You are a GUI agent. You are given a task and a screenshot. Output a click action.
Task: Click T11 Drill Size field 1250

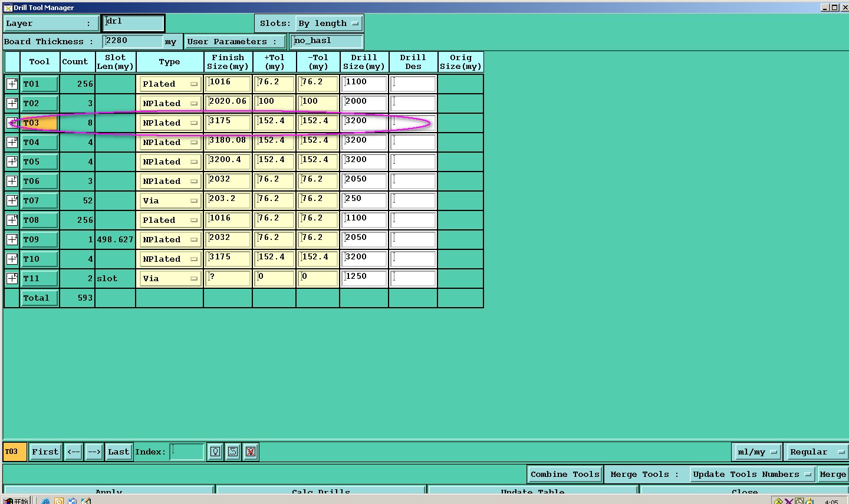(364, 278)
